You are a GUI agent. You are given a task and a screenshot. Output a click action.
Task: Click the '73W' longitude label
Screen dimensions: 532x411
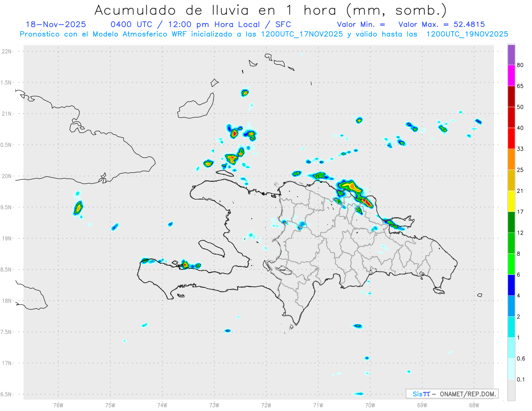[214, 405]
